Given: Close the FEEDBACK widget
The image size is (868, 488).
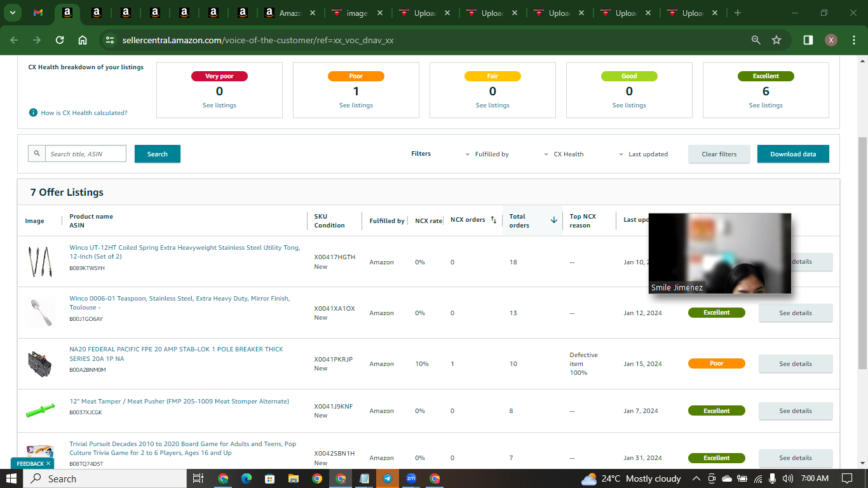Looking at the screenshot, I should (49, 464).
